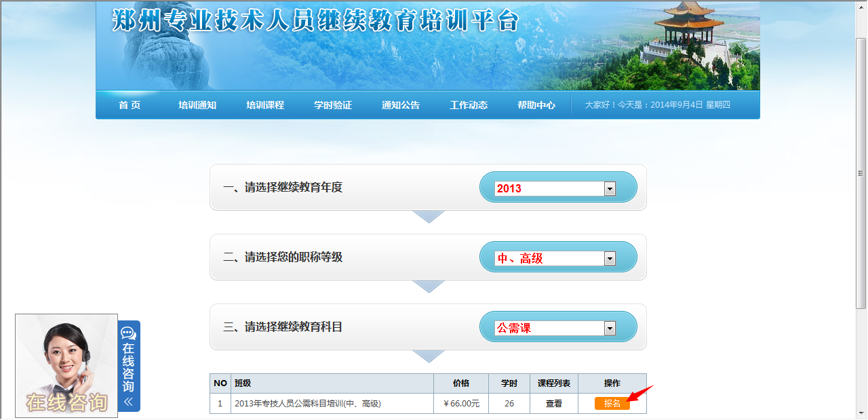The height and width of the screenshot is (420, 868).
Task: Open 培训通知 menu item
Action: (197, 105)
